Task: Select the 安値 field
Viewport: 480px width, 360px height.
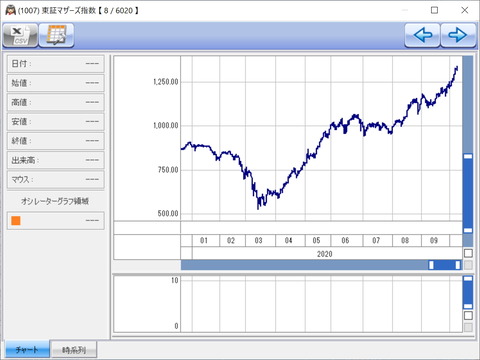Action: click(56, 122)
